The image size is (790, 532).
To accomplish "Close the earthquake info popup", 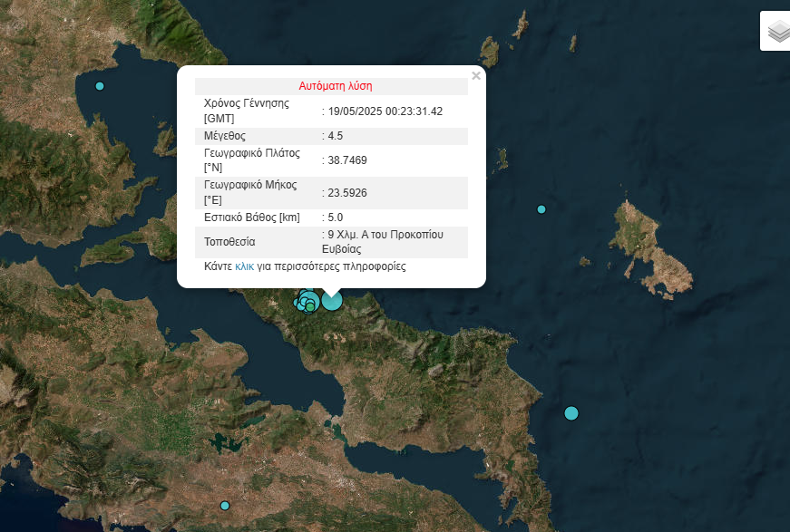I will tap(476, 76).
